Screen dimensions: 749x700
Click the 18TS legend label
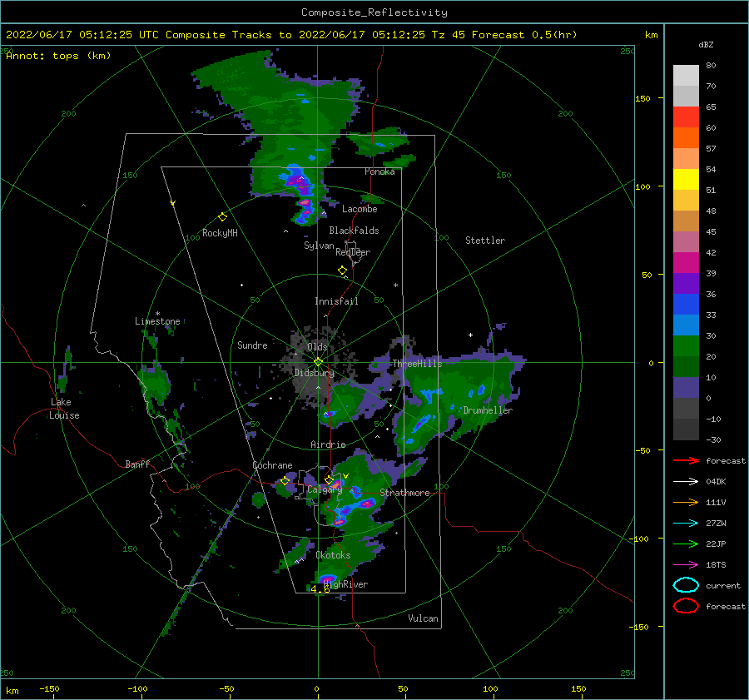coord(716,565)
